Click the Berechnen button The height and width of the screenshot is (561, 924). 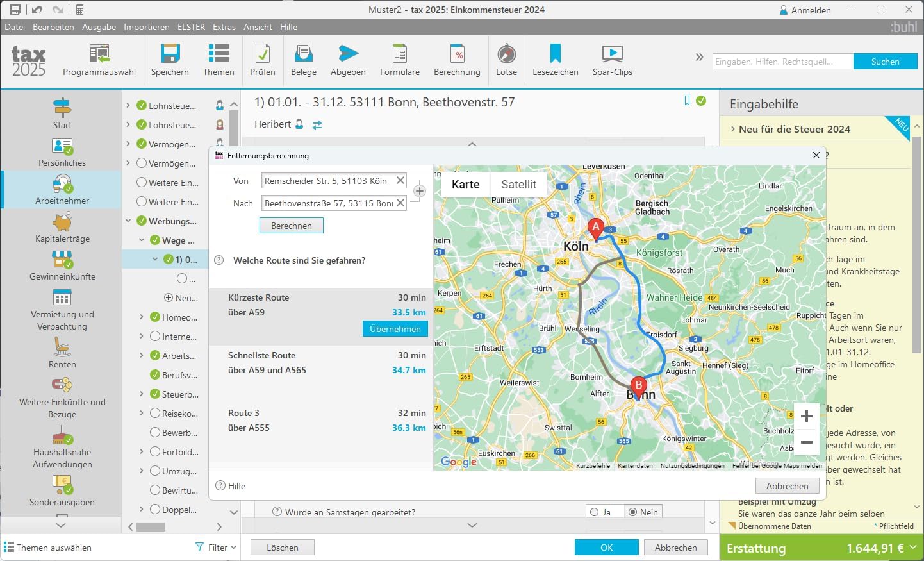click(292, 226)
